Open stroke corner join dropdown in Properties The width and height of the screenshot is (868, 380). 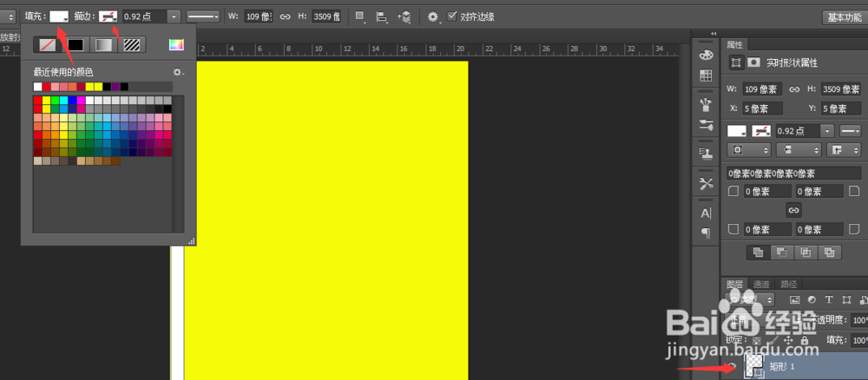[x=843, y=150]
